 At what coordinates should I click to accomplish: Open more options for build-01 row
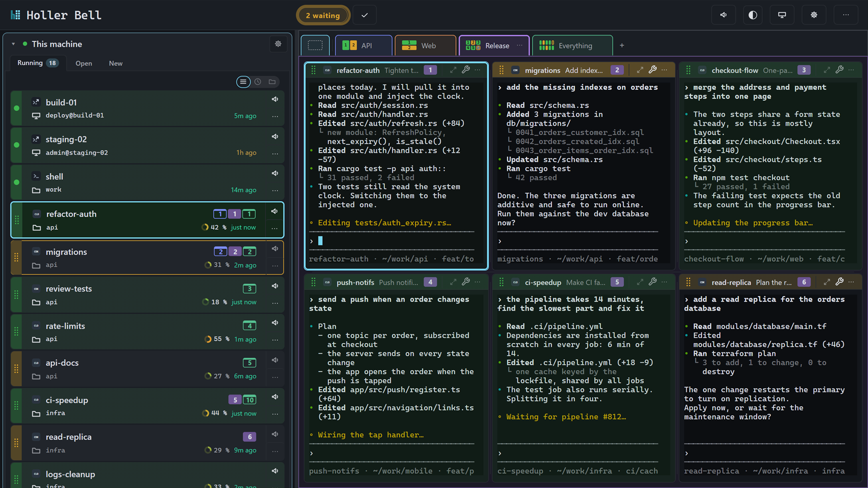(275, 116)
